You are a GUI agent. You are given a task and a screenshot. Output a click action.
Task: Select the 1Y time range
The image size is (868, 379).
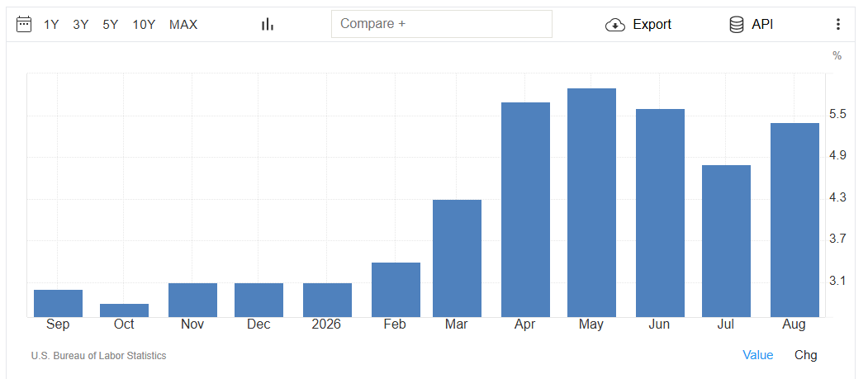(51, 24)
